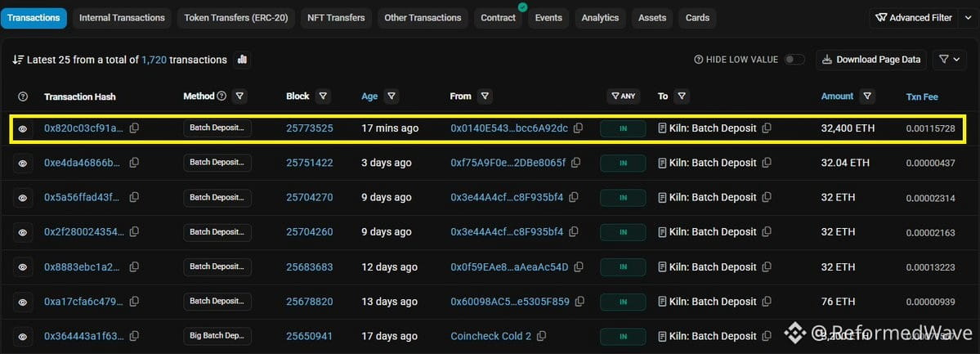Click the help icon in header column
Screen dimensions: 980x354
[x=23, y=96]
